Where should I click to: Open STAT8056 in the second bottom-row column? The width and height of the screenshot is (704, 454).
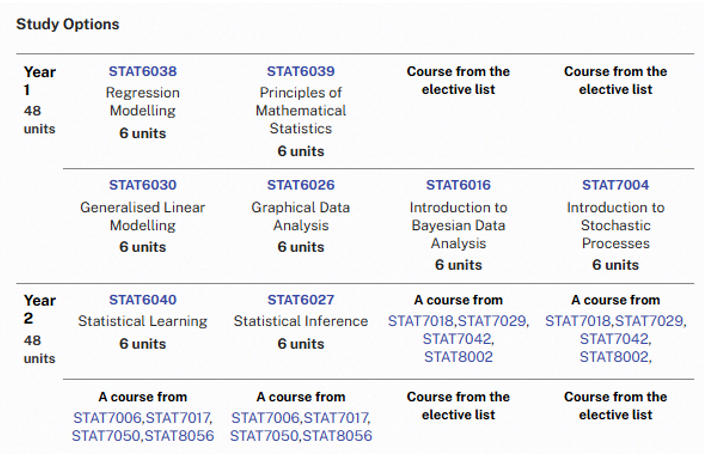tap(337, 436)
